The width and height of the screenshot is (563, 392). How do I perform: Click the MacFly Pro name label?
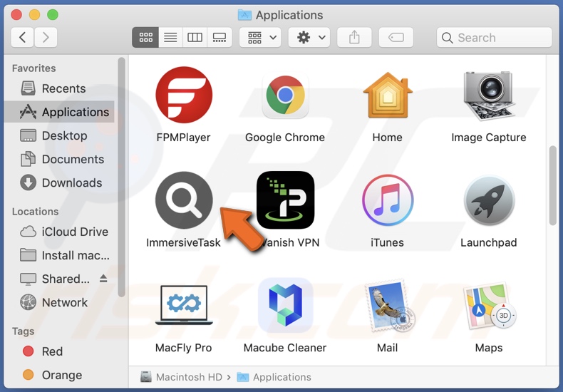tap(183, 348)
